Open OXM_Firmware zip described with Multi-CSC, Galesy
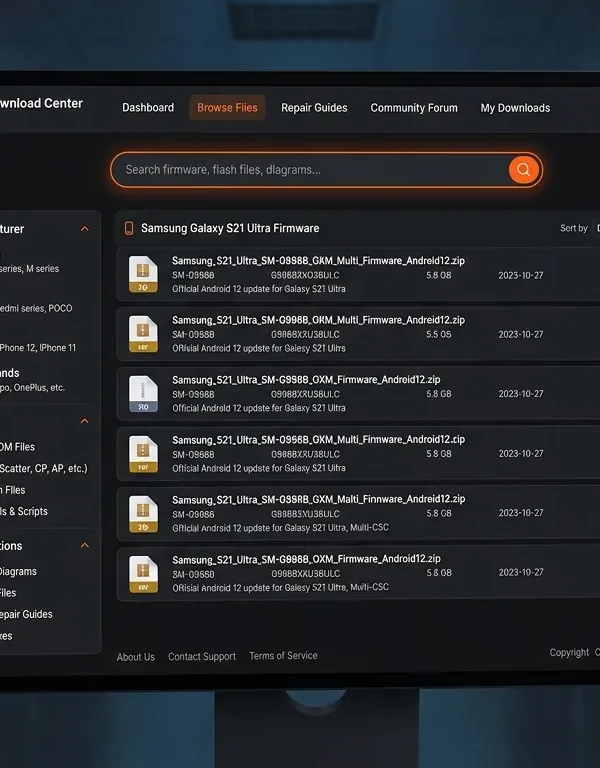Screen dimensions: 600x768 306,559
